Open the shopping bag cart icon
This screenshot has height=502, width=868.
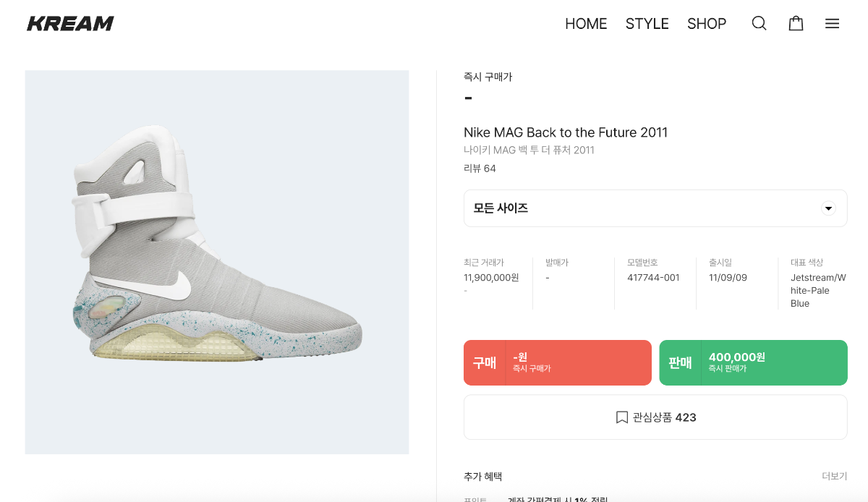coord(796,23)
